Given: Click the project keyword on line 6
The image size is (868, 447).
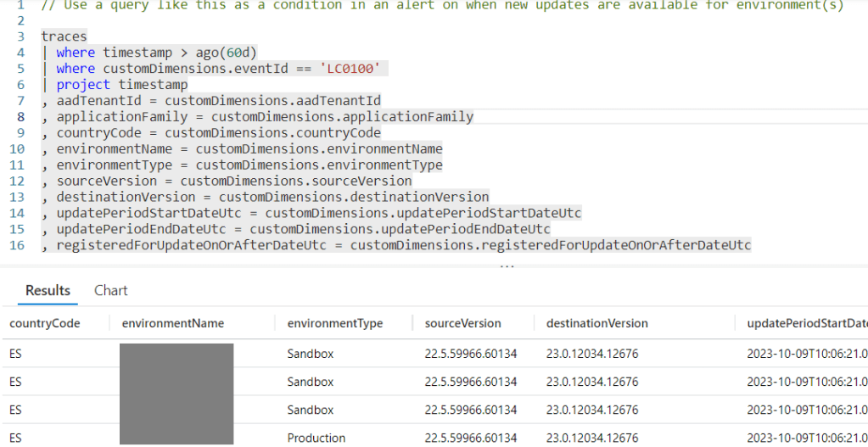Looking at the screenshot, I should coord(83,85).
